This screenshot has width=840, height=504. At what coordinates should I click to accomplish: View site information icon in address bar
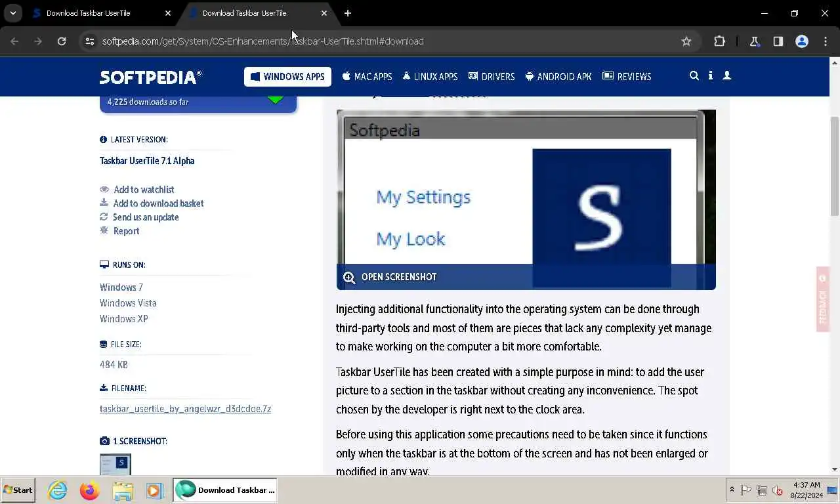pos(90,41)
